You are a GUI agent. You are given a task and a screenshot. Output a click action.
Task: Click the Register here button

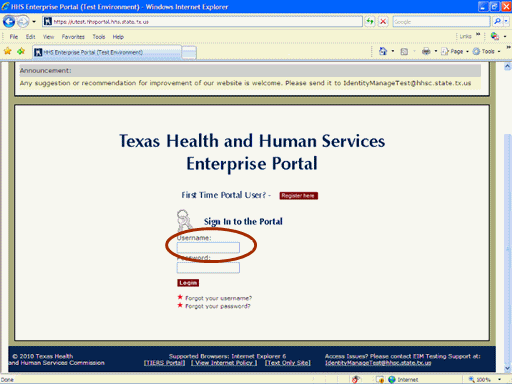coord(299,196)
